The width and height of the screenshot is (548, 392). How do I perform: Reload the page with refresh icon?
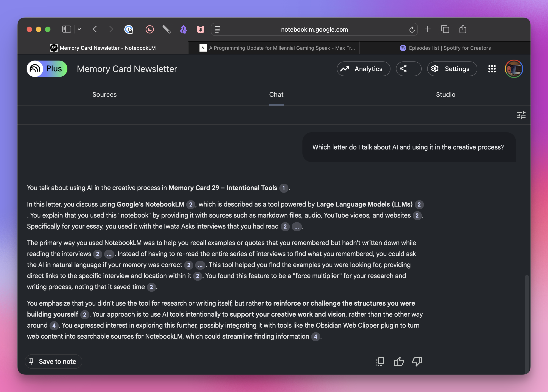[412, 29]
